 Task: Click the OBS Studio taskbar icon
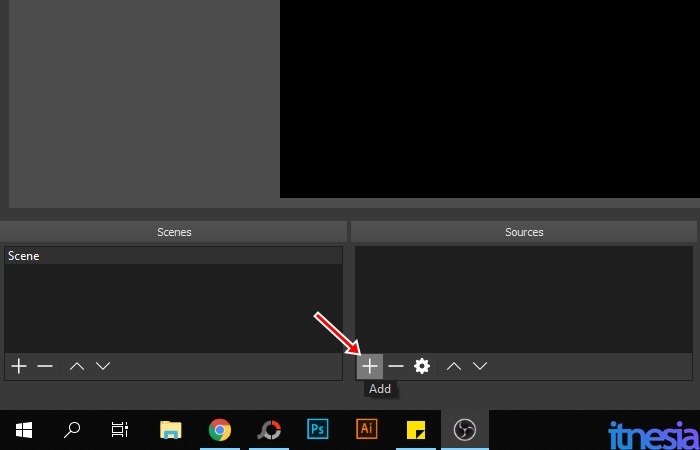(x=465, y=430)
